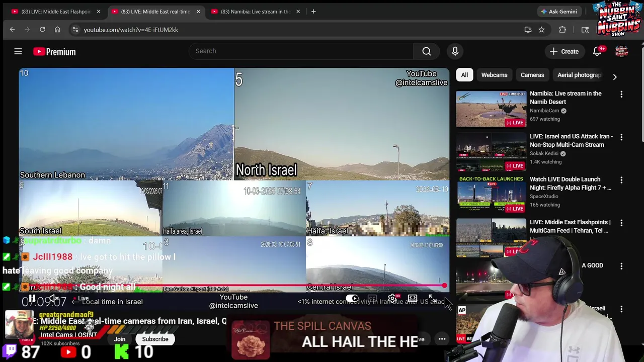Click the search magnifier button
This screenshot has height=362, width=644.
[427, 51]
